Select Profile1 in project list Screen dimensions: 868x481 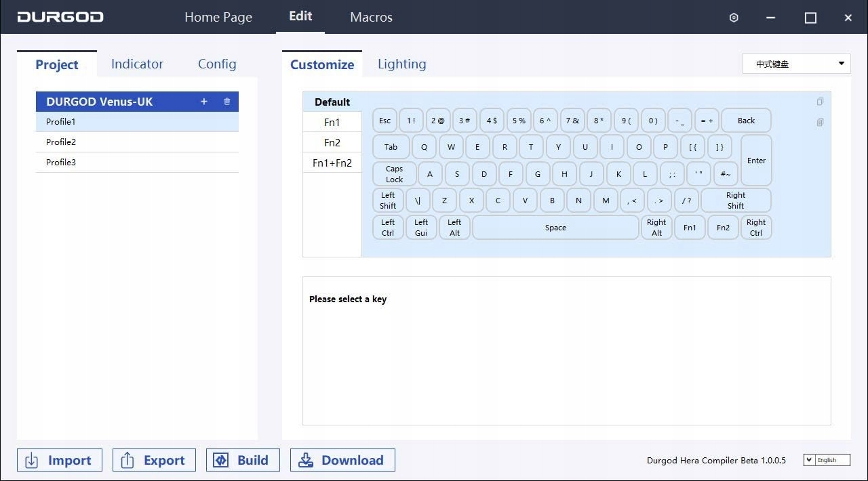(137, 122)
